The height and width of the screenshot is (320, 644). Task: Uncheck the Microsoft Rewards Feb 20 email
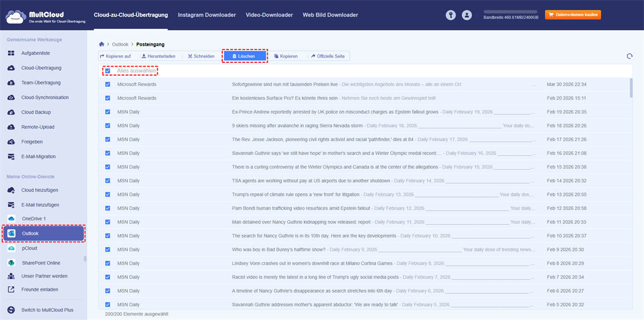108,98
